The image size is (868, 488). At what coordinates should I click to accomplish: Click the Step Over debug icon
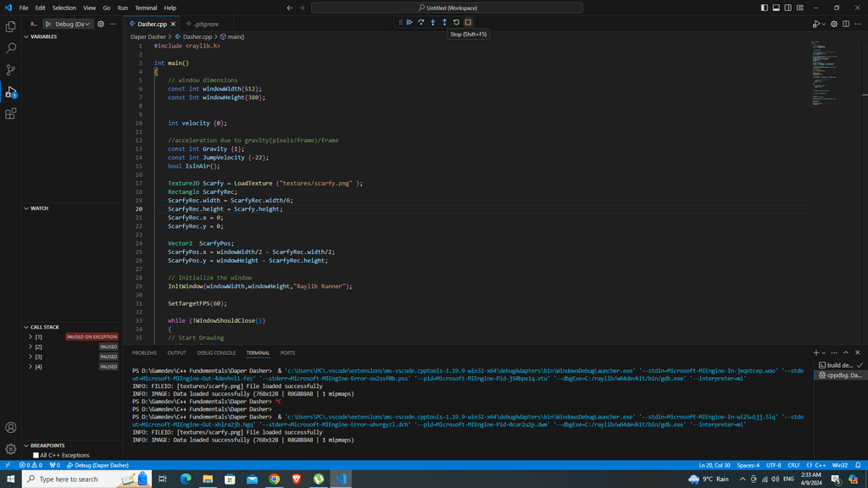click(x=421, y=23)
